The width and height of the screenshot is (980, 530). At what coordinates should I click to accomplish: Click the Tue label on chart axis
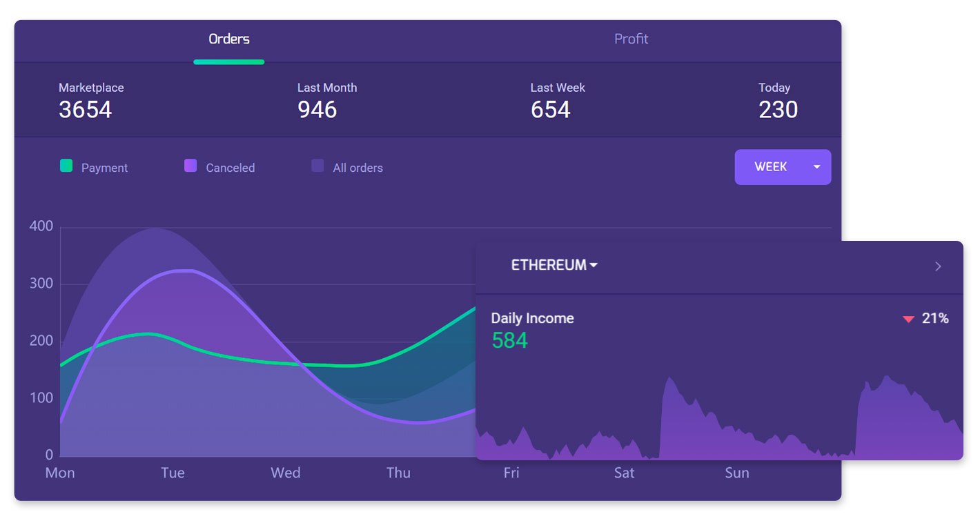pyautogui.click(x=173, y=473)
